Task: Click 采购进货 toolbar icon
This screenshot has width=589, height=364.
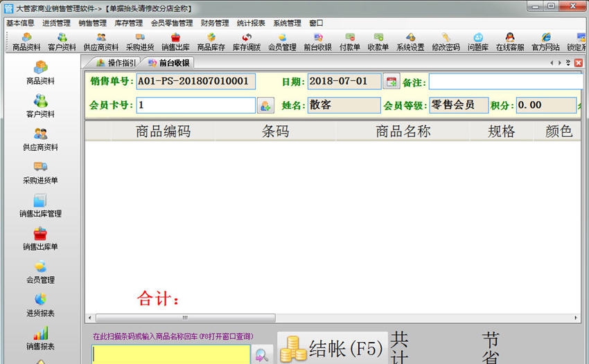Action: coord(140,42)
